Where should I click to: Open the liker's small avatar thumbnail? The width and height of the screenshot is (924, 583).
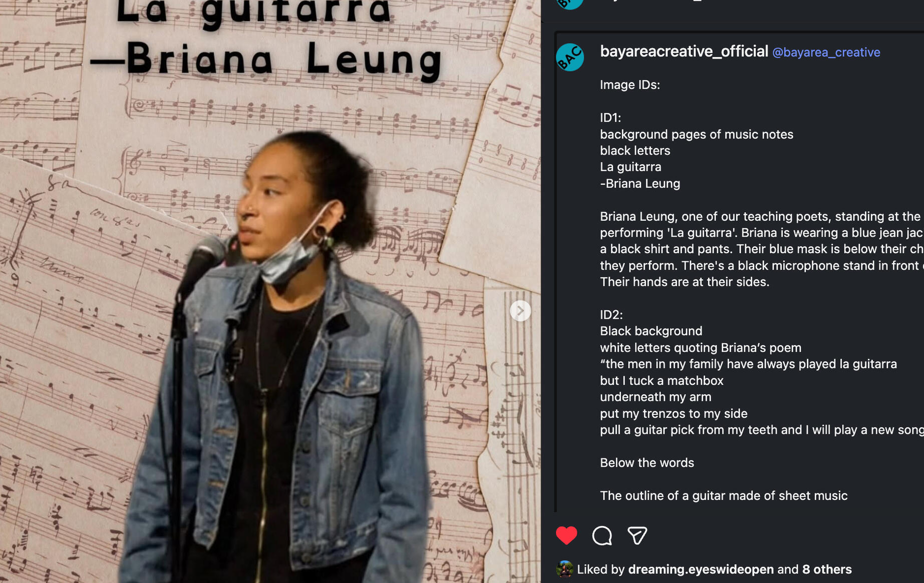564,569
